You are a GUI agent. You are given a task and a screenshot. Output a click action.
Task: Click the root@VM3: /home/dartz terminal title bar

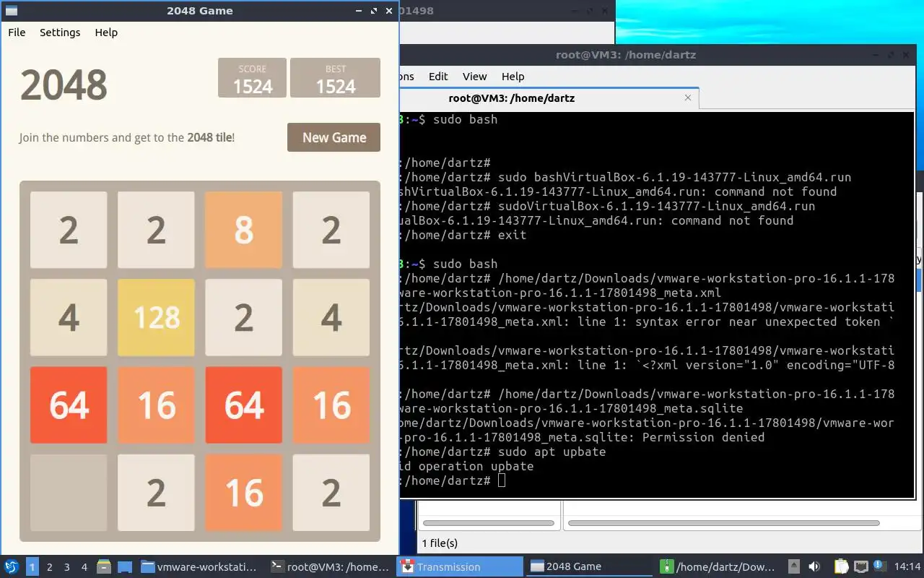[625, 55]
